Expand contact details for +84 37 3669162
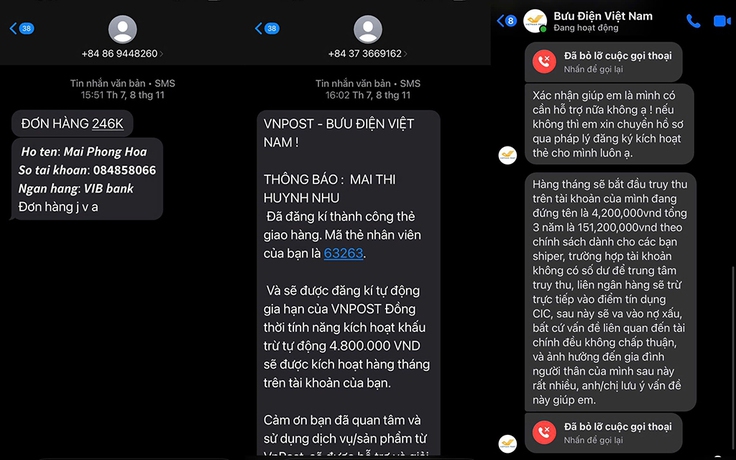Viewport: 736px width, 460px height. click(368, 54)
